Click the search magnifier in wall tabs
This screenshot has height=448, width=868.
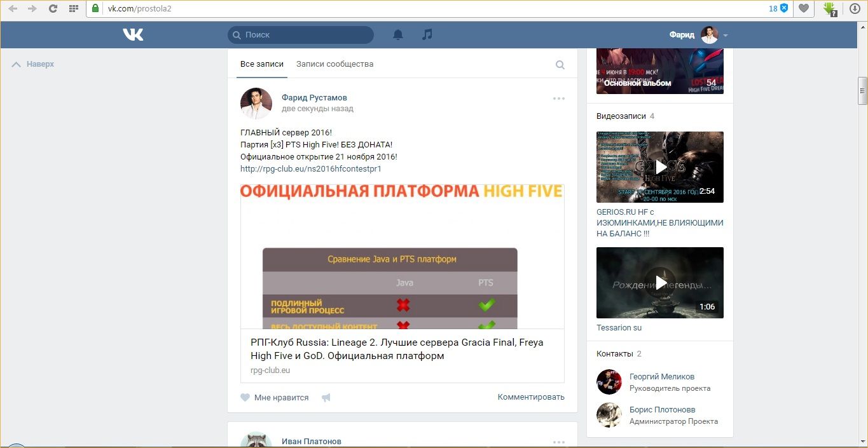pos(560,65)
